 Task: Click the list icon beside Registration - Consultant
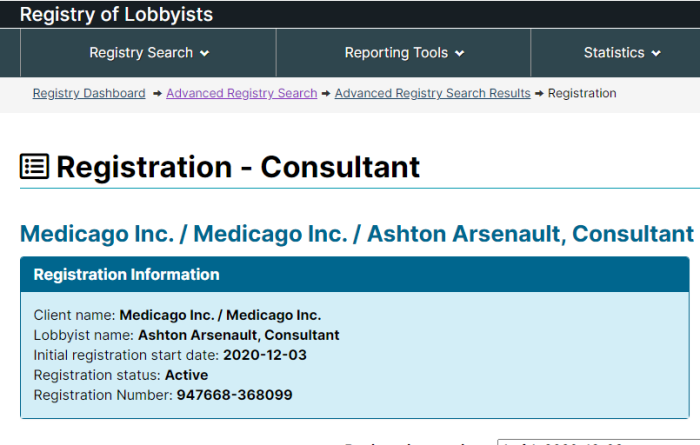34,166
